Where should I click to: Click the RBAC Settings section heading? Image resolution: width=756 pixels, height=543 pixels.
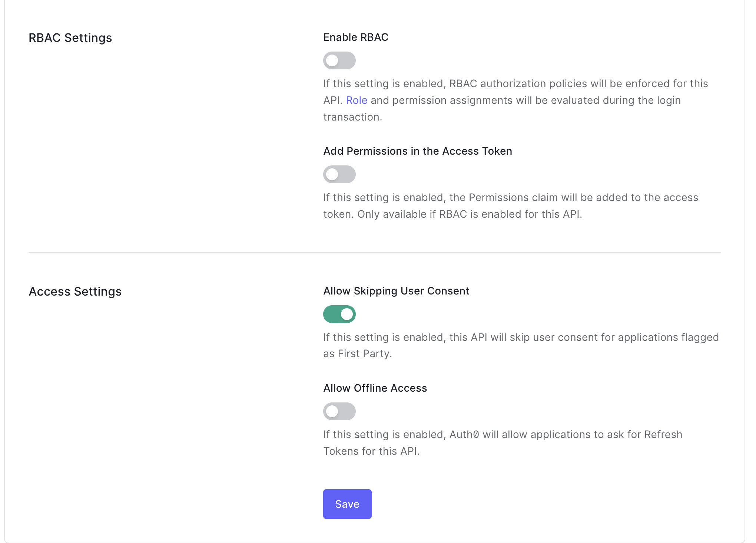(x=70, y=38)
